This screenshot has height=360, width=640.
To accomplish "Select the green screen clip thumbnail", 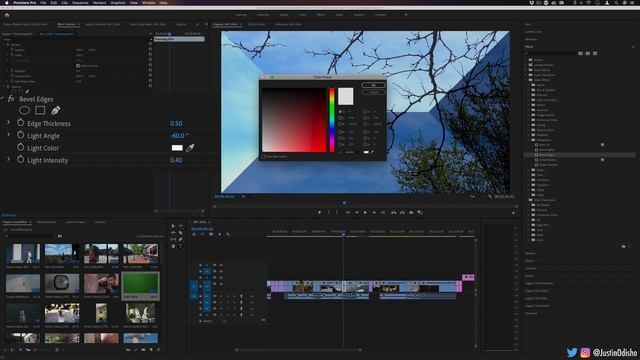I will click(x=140, y=284).
